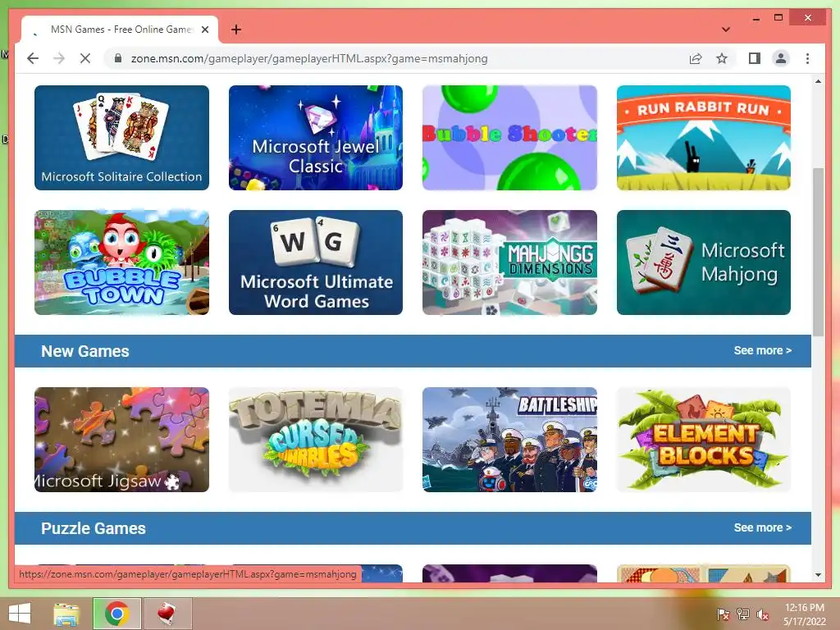Image resolution: width=840 pixels, height=630 pixels.
Task: Click the forward navigation arrow
Action: pos(59,58)
